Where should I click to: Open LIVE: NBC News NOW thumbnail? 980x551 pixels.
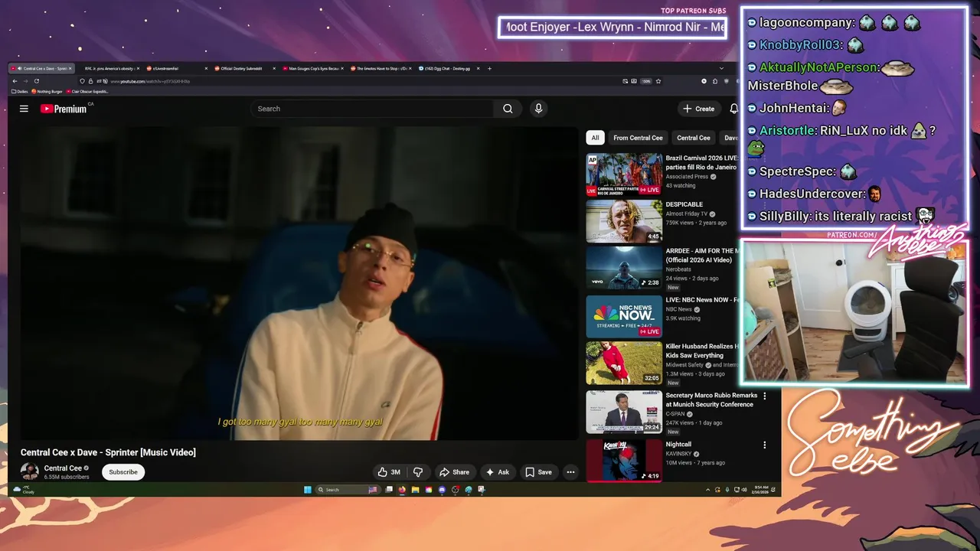coord(624,316)
